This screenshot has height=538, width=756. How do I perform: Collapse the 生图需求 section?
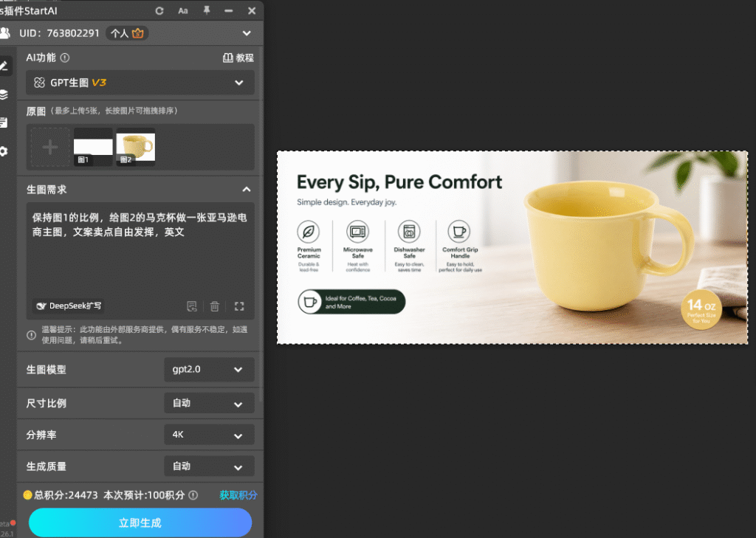[x=247, y=190]
